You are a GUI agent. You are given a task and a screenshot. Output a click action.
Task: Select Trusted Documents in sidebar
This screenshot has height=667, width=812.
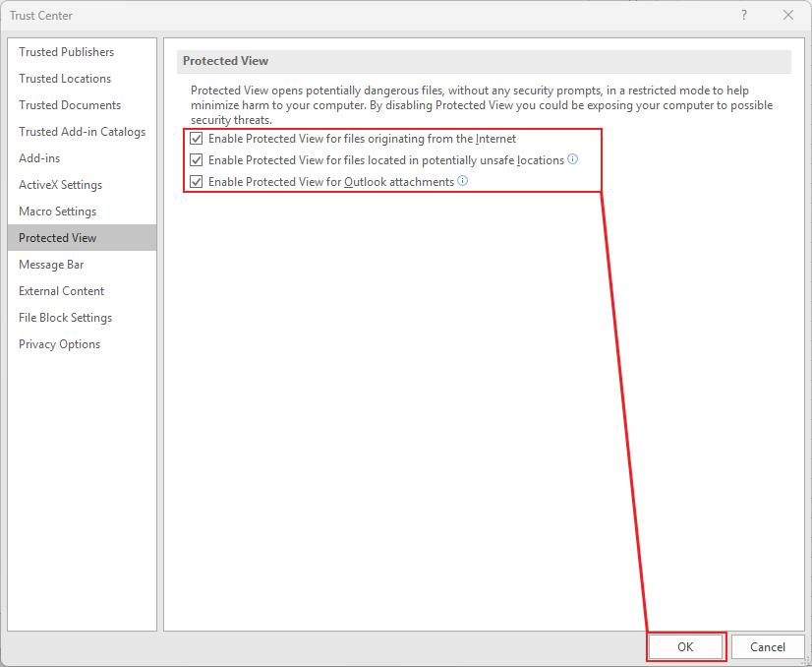click(x=83, y=105)
